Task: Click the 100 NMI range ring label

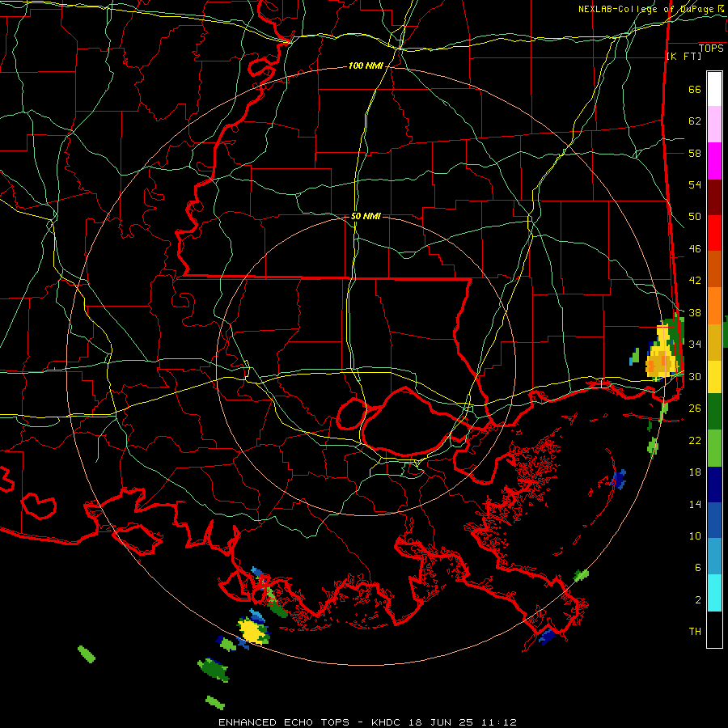Action: [366, 66]
